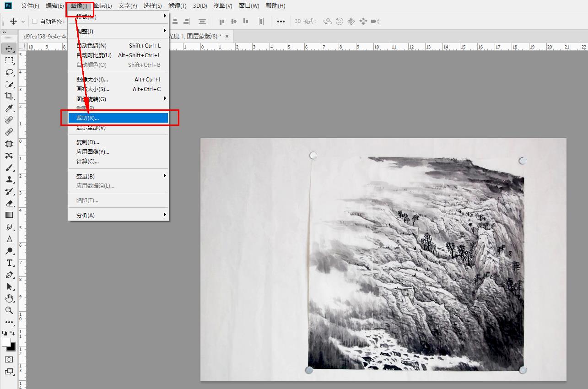Select the Clone Stamp tool
Image resolution: width=588 pixels, height=389 pixels.
9,179
